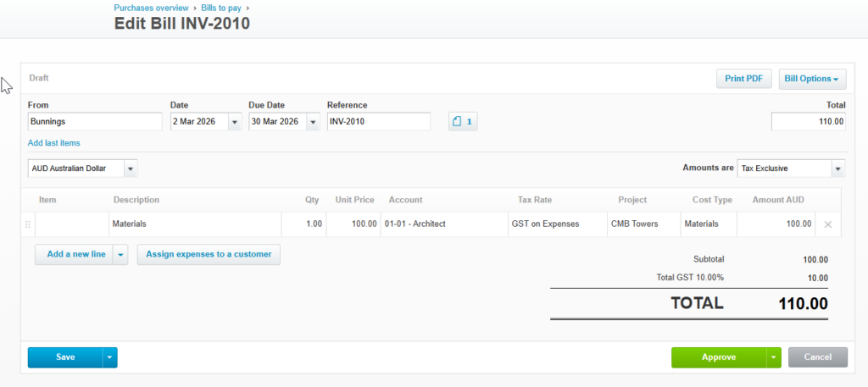Open the Date calendar picker arrow
The image size is (868, 387).
click(235, 122)
